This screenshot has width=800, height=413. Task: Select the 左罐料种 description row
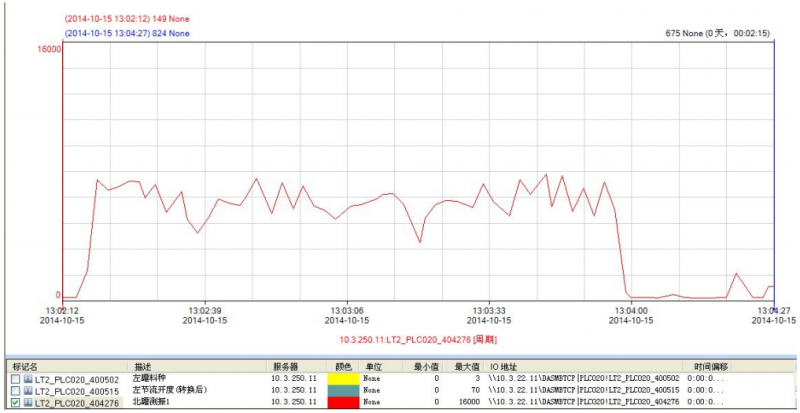click(150, 379)
